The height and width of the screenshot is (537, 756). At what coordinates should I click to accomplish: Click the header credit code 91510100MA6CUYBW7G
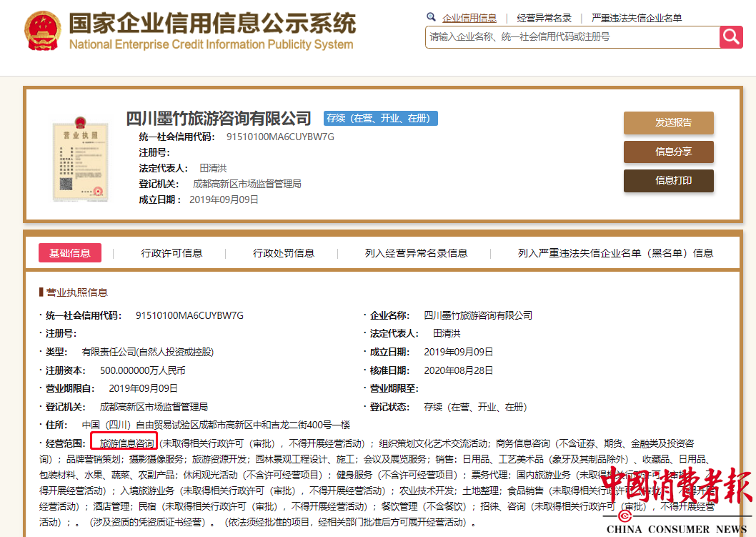click(x=280, y=137)
